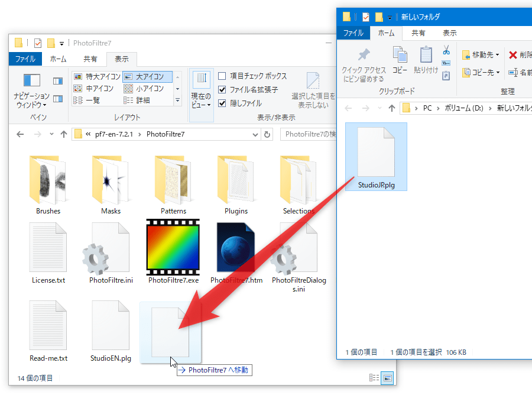Click Properties quick access icon in PhotoFiltre7 title bar

[x=38, y=43]
